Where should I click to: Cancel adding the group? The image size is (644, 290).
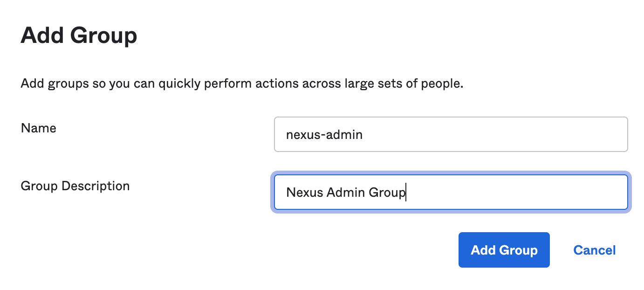594,250
